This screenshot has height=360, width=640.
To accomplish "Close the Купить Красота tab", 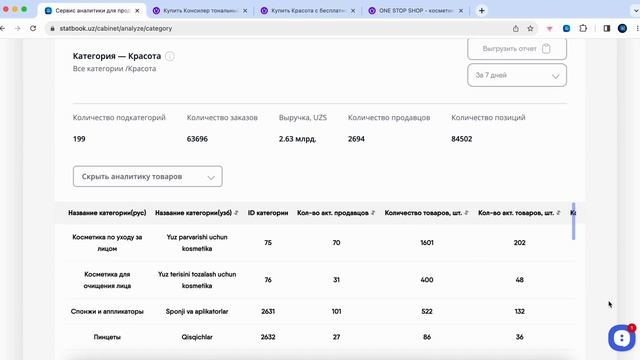I will coord(353,11).
